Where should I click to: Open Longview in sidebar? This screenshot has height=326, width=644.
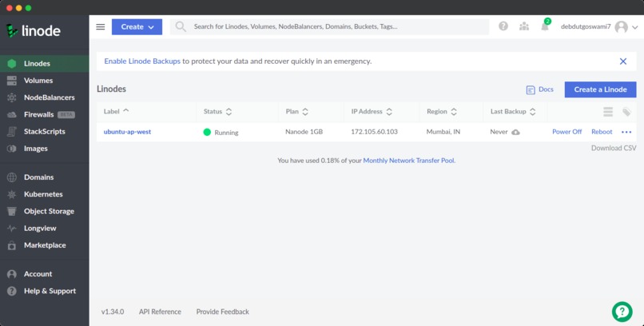(x=45, y=229)
